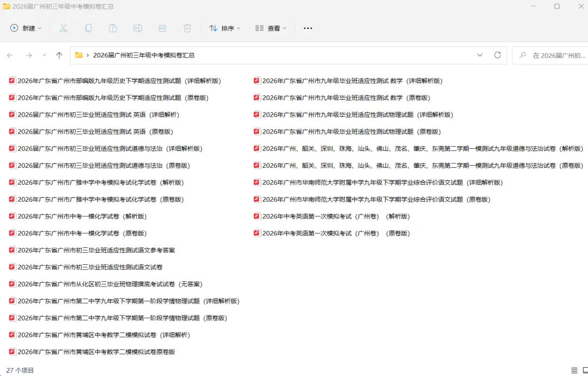Select 广州市中考一模化学试卷 (原卷版)
The height and width of the screenshot is (376, 588).
[x=78, y=233]
